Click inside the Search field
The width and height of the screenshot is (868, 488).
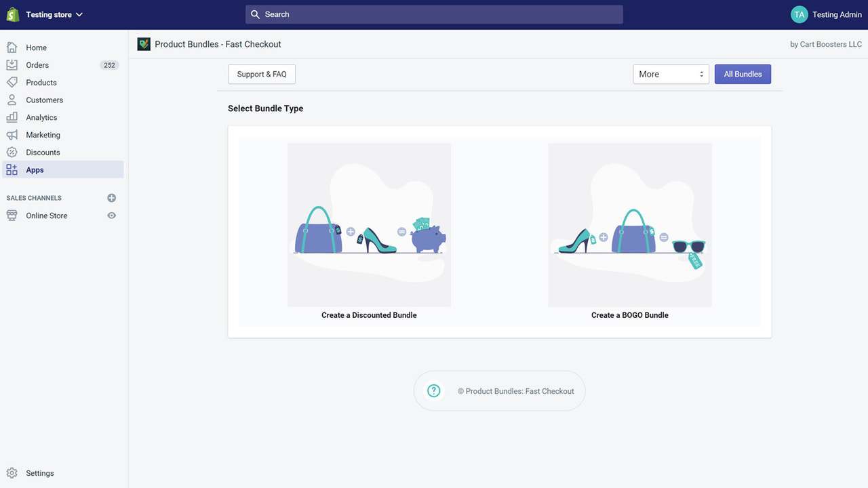pos(434,14)
